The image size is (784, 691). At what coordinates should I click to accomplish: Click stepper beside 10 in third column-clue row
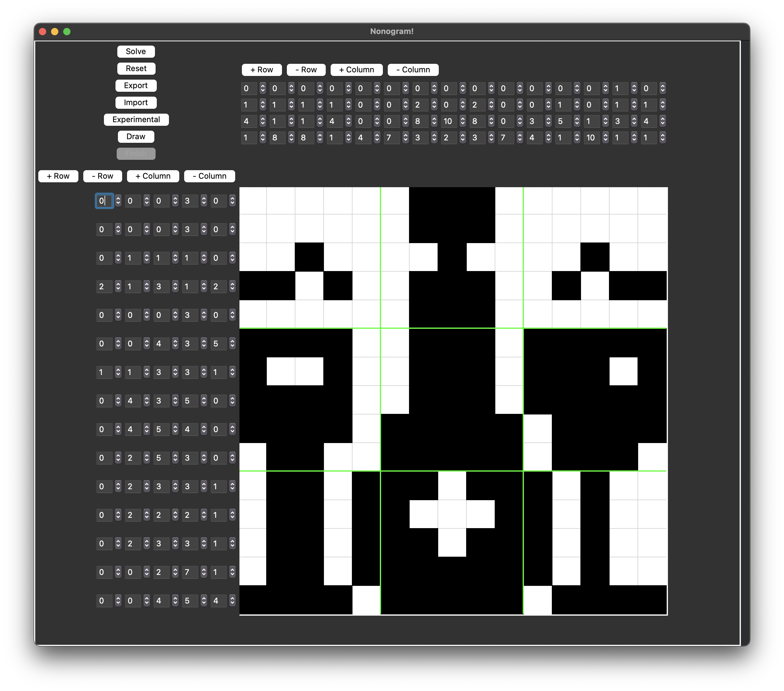point(462,121)
